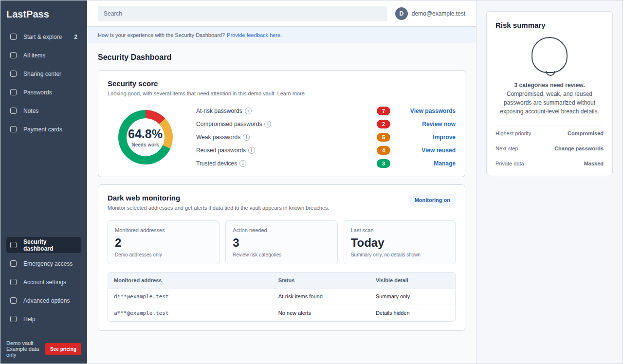Click the Notes sidebar icon
This screenshot has width=623, height=364.
pos(14,111)
